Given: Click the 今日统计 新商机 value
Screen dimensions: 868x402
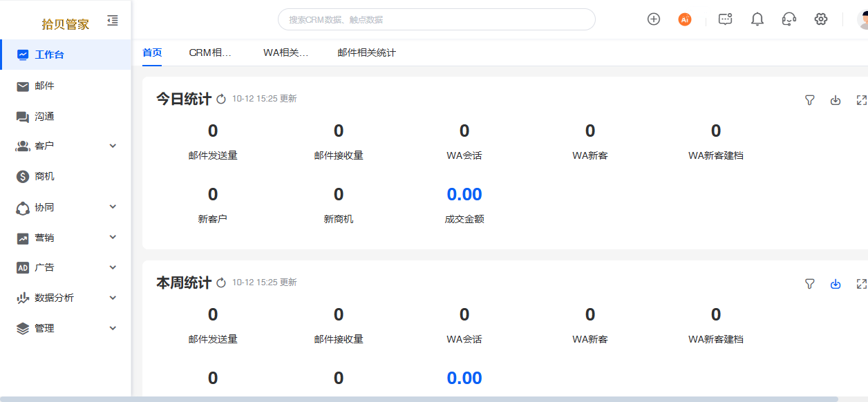Looking at the screenshot, I should [339, 194].
